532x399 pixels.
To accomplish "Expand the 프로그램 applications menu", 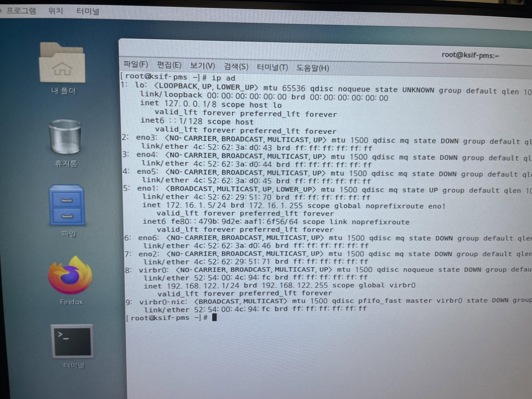I will (x=21, y=11).
